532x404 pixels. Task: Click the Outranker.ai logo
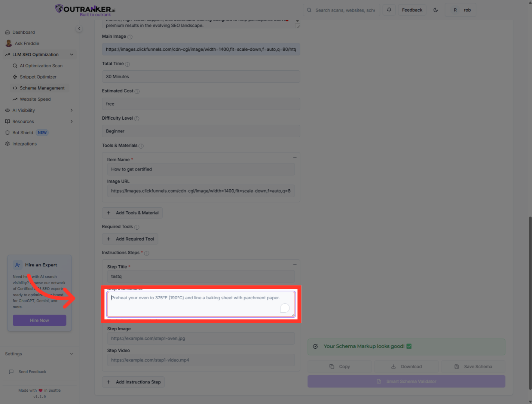(85, 10)
